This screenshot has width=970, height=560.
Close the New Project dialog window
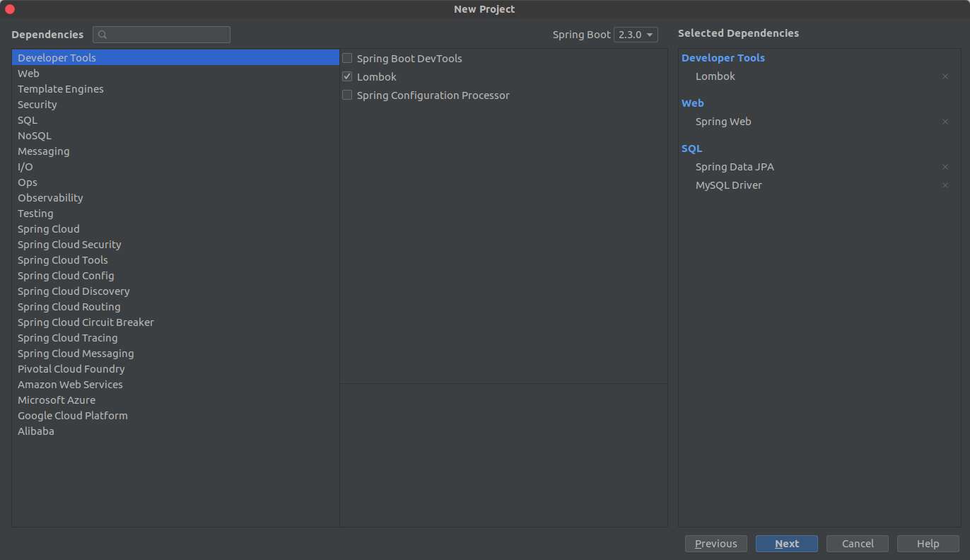(10, 9)
